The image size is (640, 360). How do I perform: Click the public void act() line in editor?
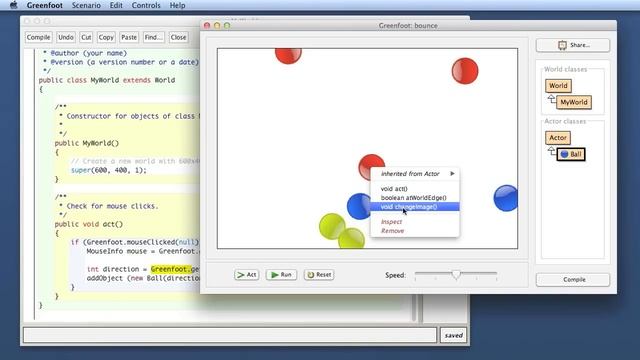coord(89,224)
